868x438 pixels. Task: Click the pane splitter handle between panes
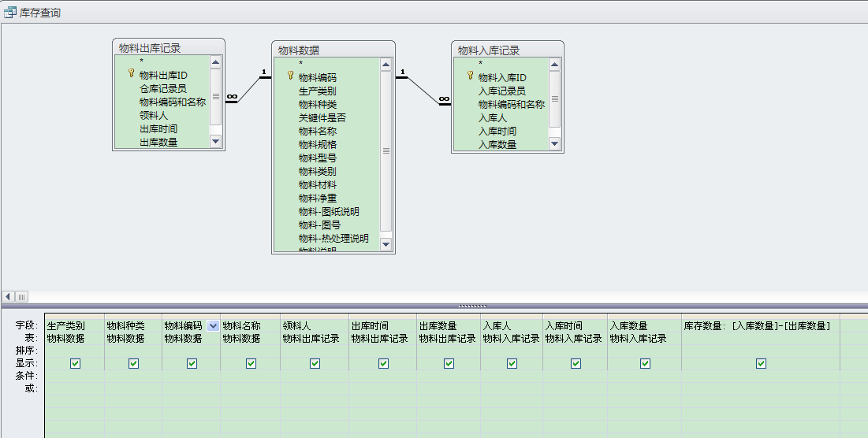[x=472, y=306]
